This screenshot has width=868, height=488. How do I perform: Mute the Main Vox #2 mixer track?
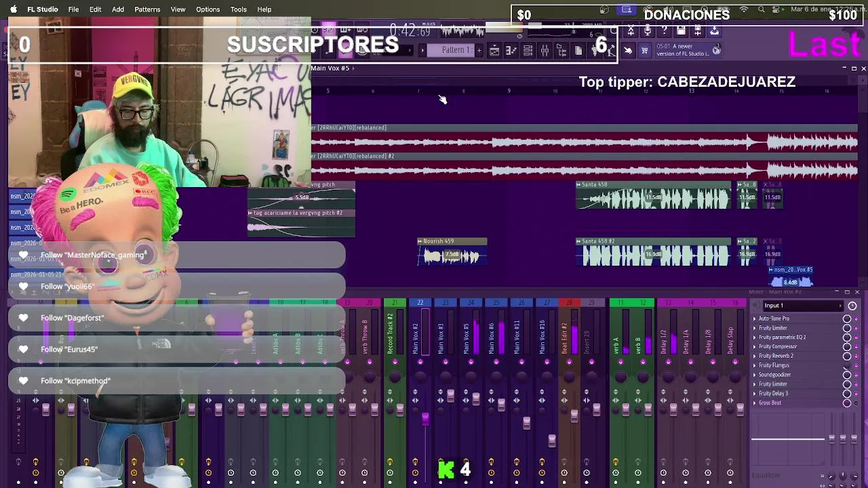[x=420, y=362]
